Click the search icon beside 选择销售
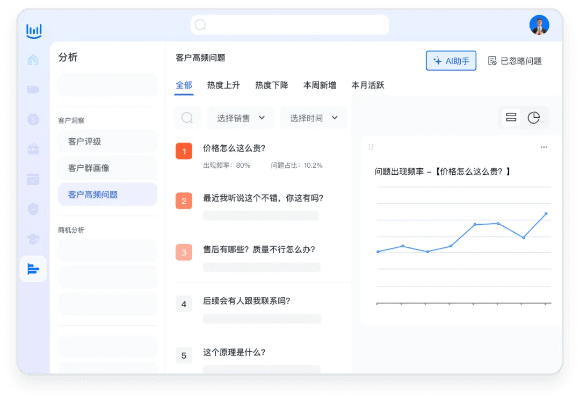The width and height of the screenshot is (580, 400). click(187, 118)
